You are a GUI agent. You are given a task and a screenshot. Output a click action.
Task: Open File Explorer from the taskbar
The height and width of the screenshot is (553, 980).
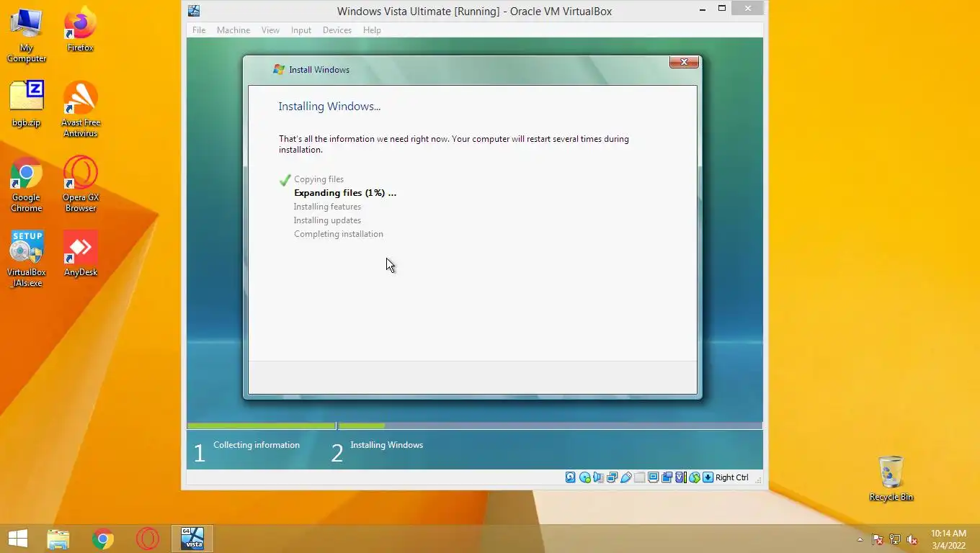pyautogui.click(x=58, y=539)
